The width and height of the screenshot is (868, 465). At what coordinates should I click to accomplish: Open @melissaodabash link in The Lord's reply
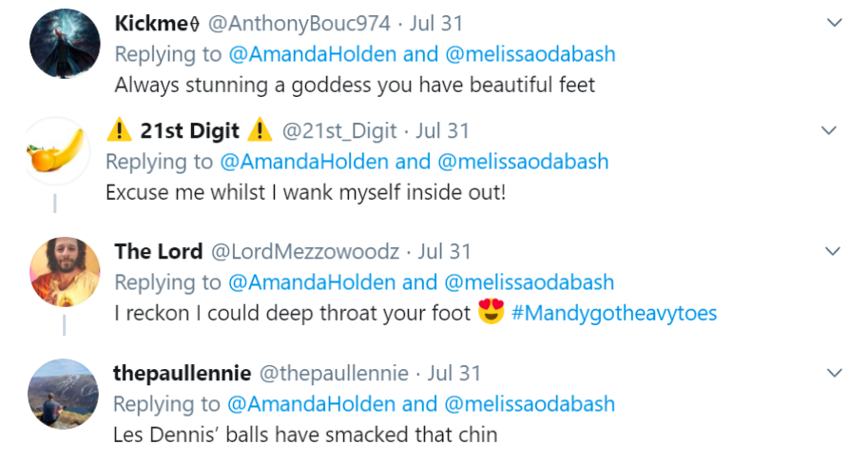[529, 282]
